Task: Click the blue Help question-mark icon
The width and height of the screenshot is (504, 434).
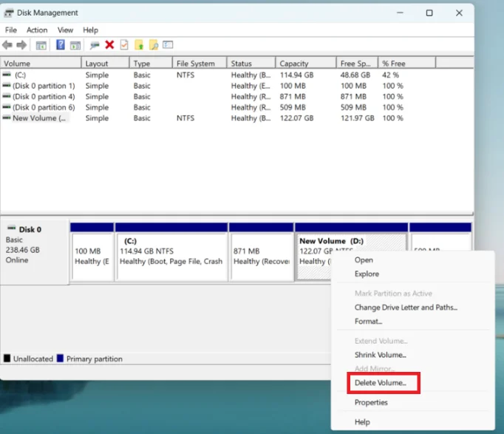Action: 60,44
